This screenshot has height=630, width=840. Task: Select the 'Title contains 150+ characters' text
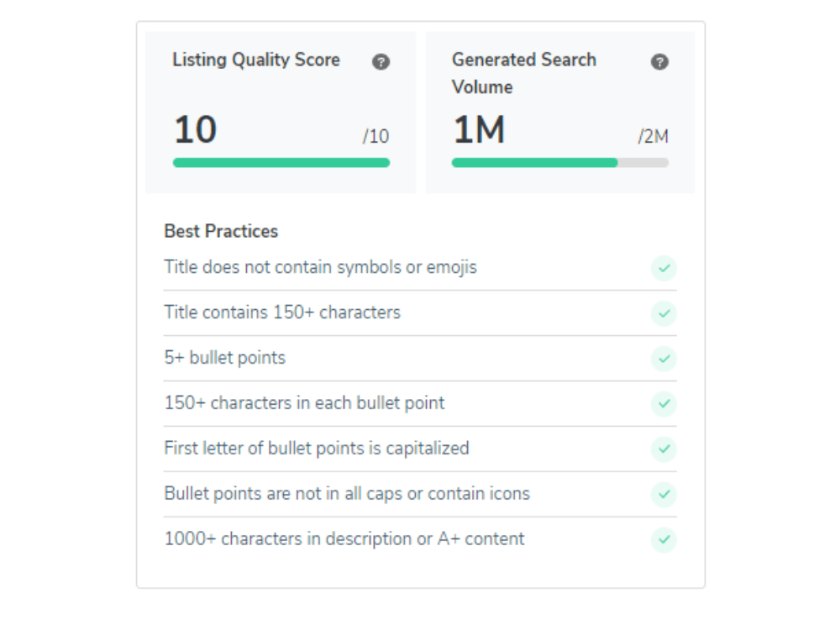point(282,312)
